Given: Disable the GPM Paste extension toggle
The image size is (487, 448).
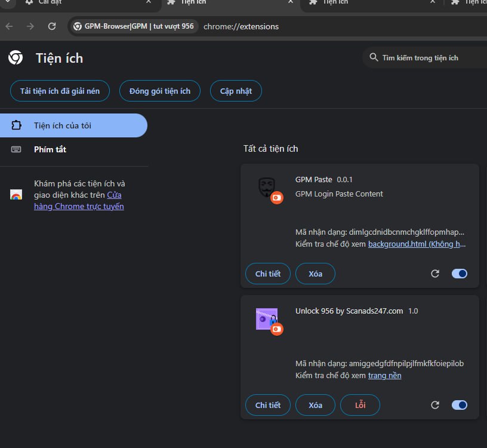Looking at the screenshot, I should (459, 274).
